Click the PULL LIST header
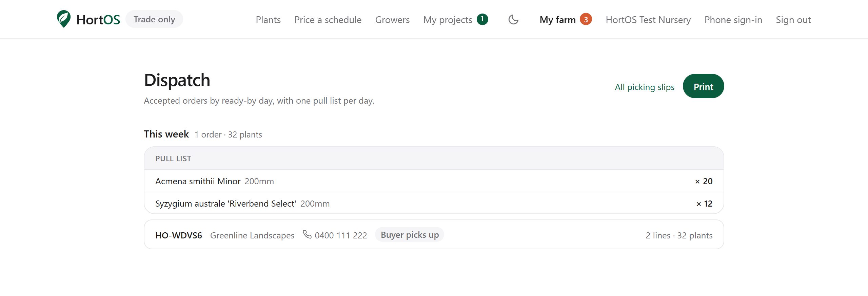The height and width of the screenshot is (296, 868). pyautogui.click(x=173, y=158)
